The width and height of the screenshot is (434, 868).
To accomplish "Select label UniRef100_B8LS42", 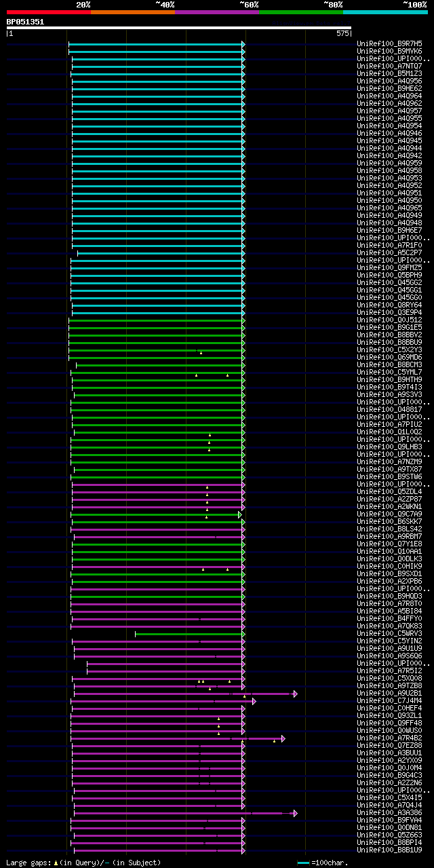I will coord(389,529).
